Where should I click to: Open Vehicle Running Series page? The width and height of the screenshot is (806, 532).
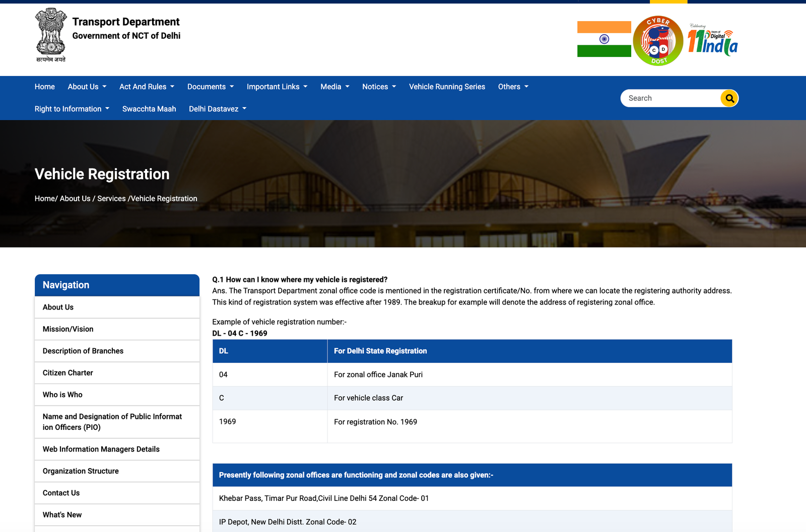pyautogui.click(x=447, y=87)
